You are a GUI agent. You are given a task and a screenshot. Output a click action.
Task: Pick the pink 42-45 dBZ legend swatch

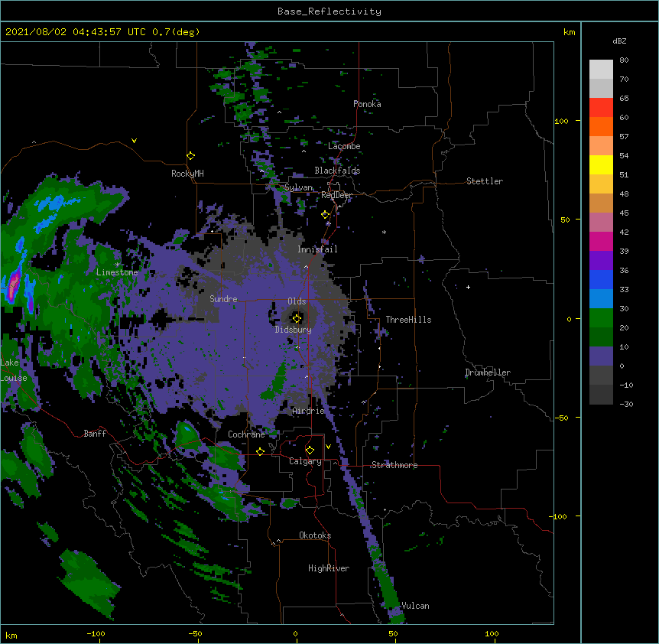pyautogui.click(x=601, y=223)
